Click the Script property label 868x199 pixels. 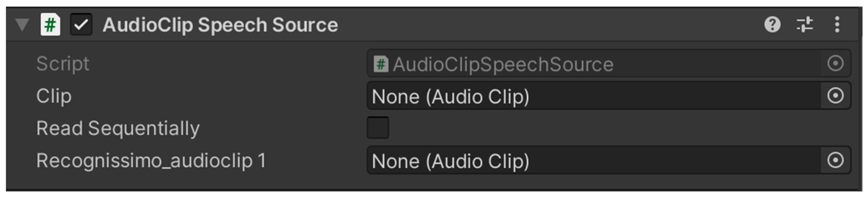(63, 64)
